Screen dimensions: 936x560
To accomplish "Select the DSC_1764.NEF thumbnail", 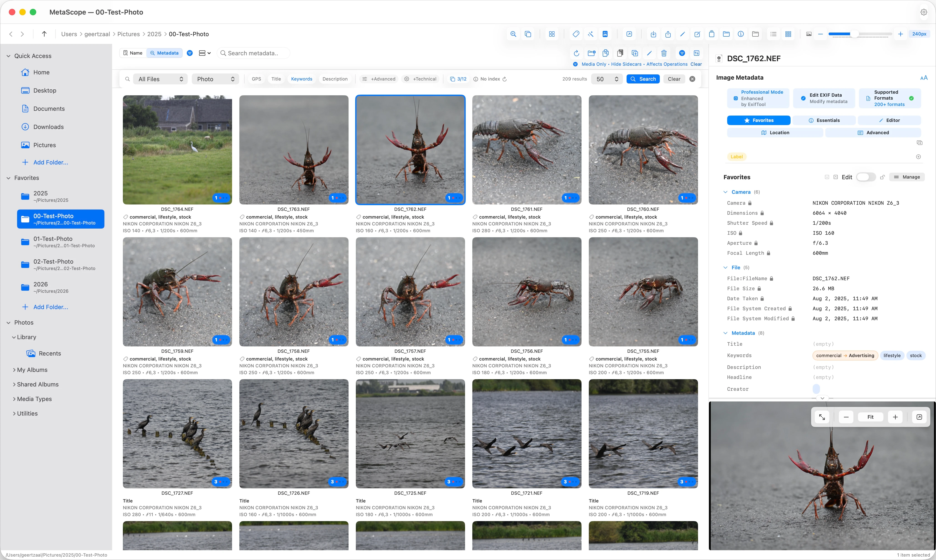I will click(x=177, y=150).
